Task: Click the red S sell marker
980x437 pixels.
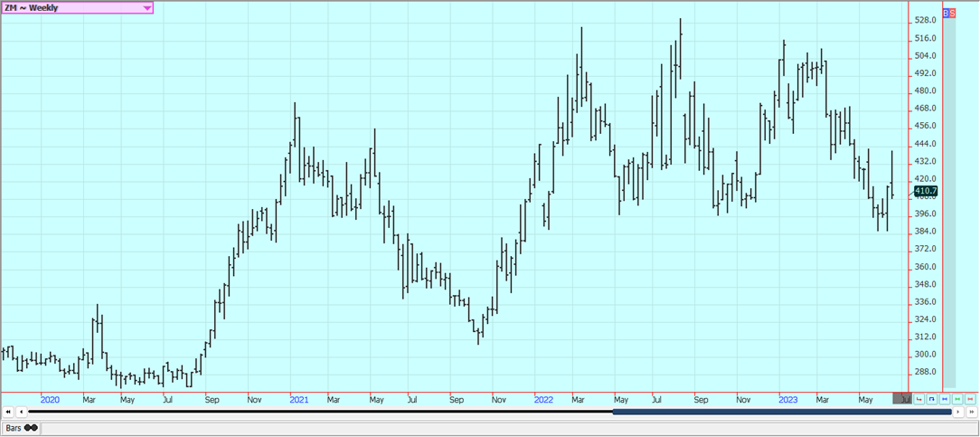Action: click(x=953, y=13)
